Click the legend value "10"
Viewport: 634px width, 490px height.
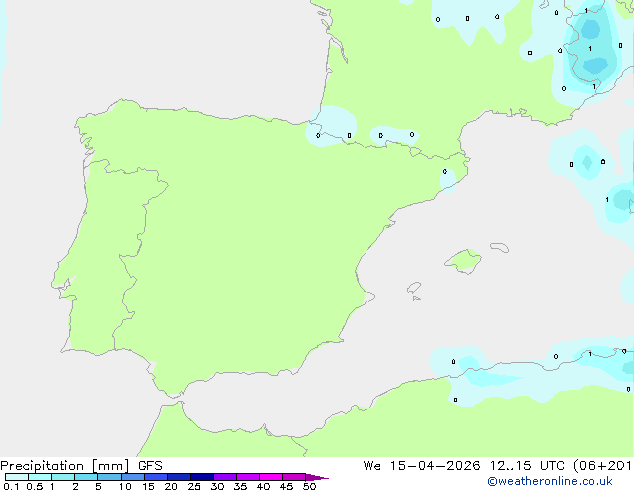click(x=125, y=486)
